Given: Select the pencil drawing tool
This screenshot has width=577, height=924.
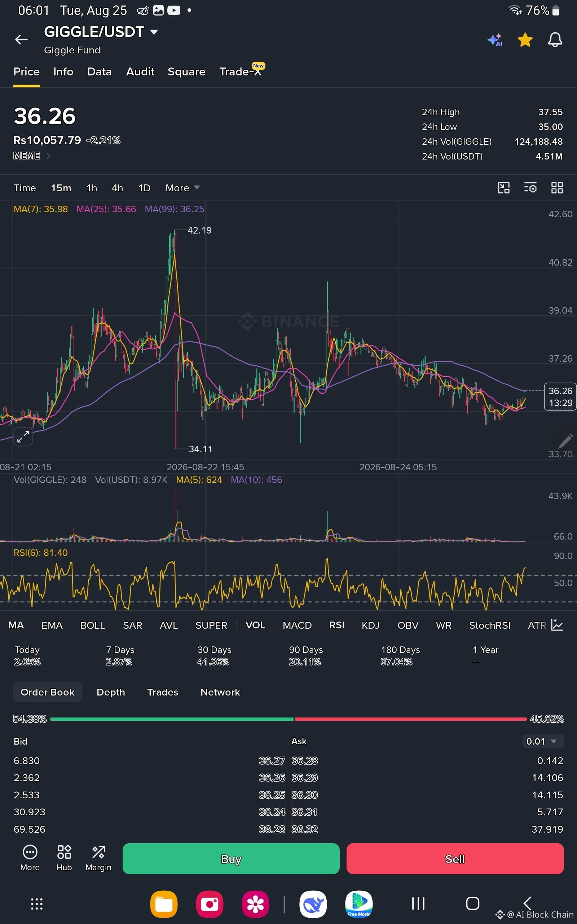Looking at the screenshot, I should pos(565,441).
